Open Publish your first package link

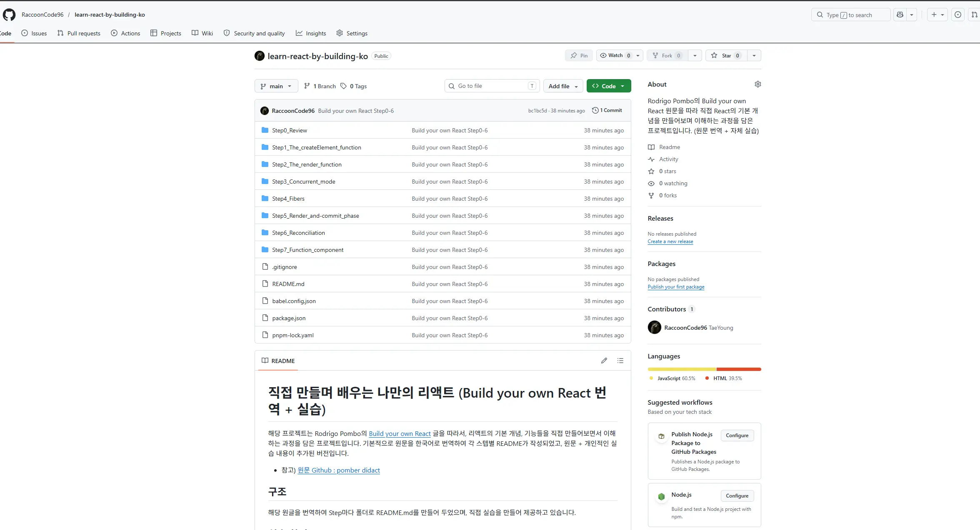[x=676, y=287]
